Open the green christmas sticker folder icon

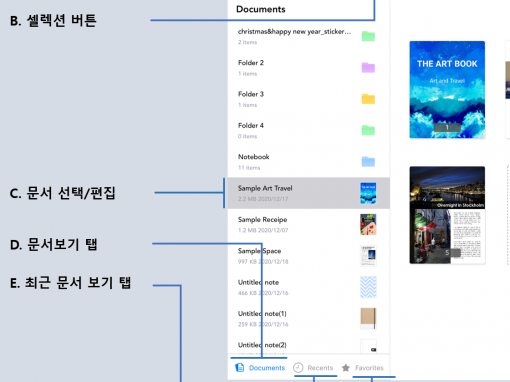point(368,36)
